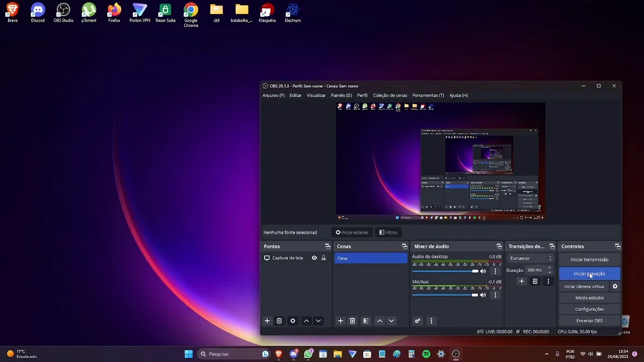
Task: Open the Coleção de cenas menu
Action: point(390,96)
